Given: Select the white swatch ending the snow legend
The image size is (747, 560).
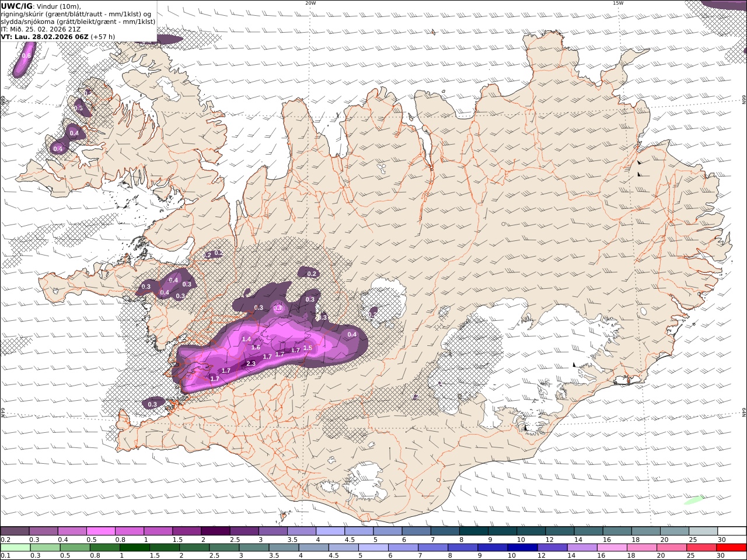Looking at the screenshot, I should click(731, 531).
